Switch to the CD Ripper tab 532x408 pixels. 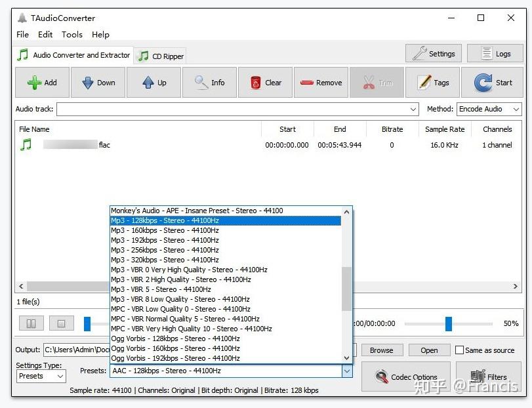161,56
